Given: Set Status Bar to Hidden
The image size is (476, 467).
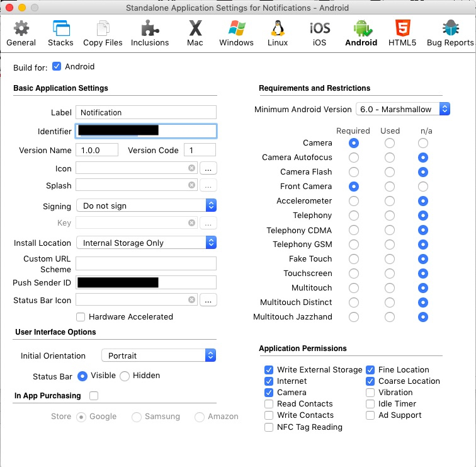Looking at the screenshot, I should pyautogui.click(x=125, y=376).
